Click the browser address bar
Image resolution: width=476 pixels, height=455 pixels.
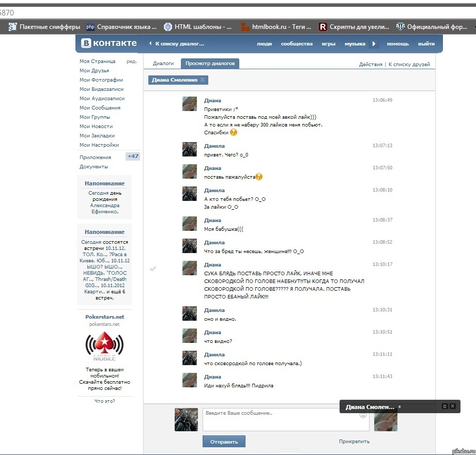click(238, 13)
